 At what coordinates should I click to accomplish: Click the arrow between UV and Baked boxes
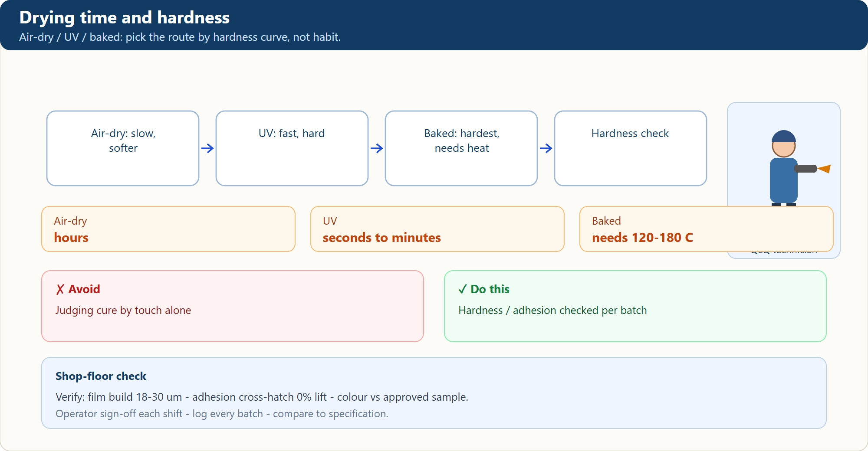coord(377,148)
